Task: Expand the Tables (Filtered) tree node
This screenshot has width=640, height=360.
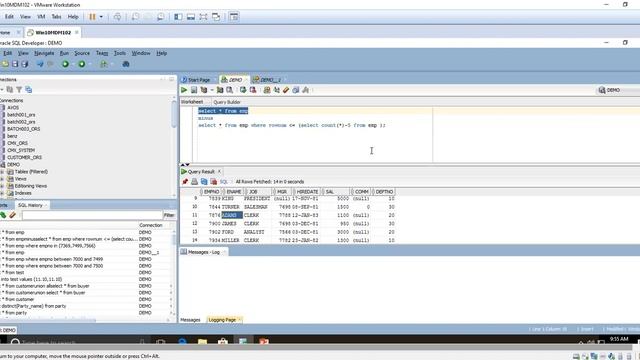Action: [x=2, y=172]
